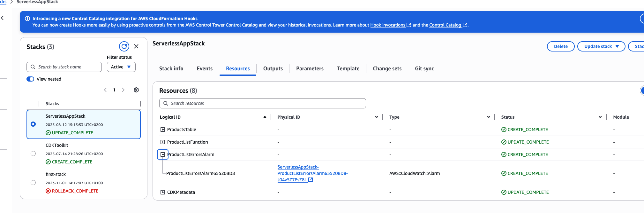Open filter arrow on Status column
Image resolution: width=644 pixels, height=213 pixels.
pos(600,117)
